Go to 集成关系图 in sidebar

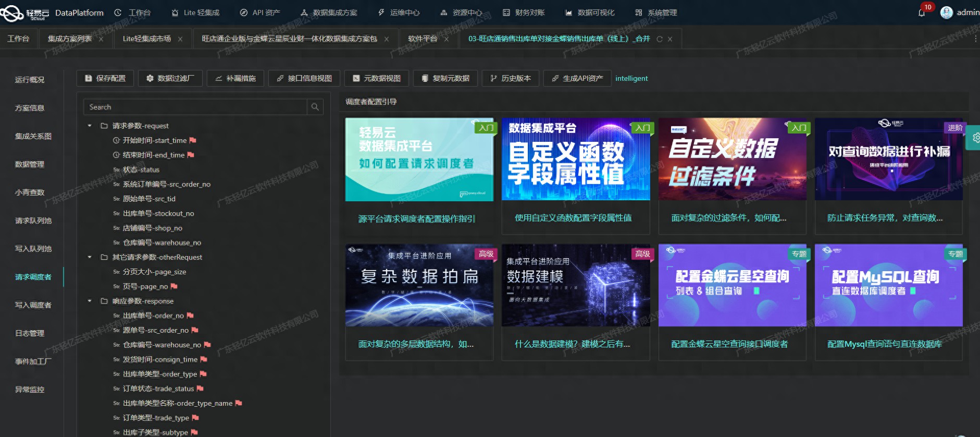pyautogui.click(x=33, y=136)
